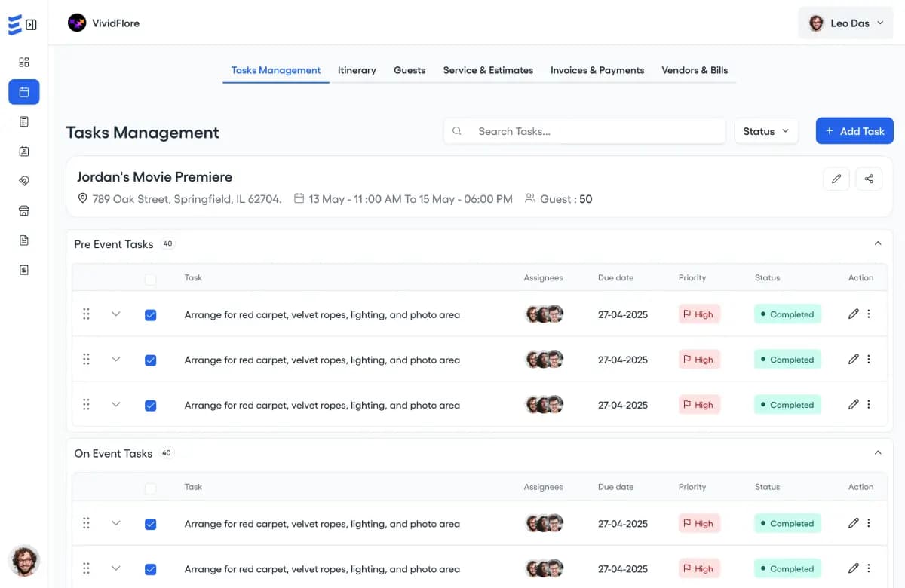Image resolution: width=905 pixels, height=588 pixels.
Task: Click inside the Search Tasks field
Action: coord(584,130)
